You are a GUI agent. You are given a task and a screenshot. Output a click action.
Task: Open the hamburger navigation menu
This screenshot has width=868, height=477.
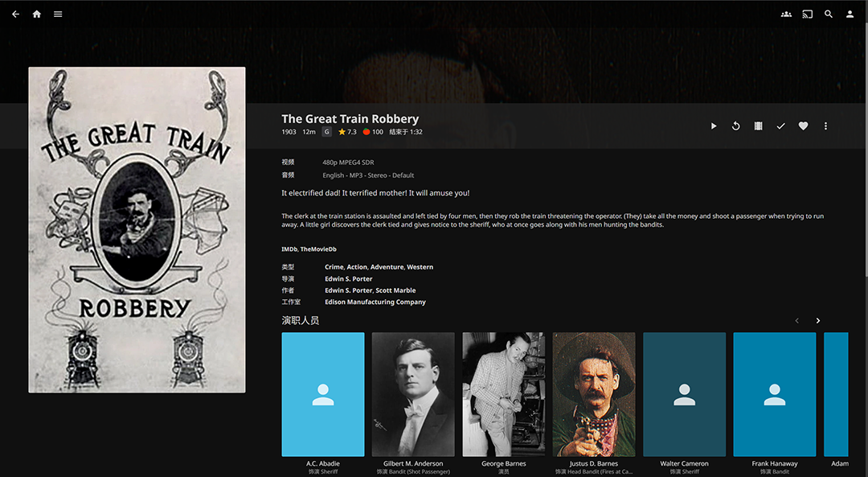58,14
